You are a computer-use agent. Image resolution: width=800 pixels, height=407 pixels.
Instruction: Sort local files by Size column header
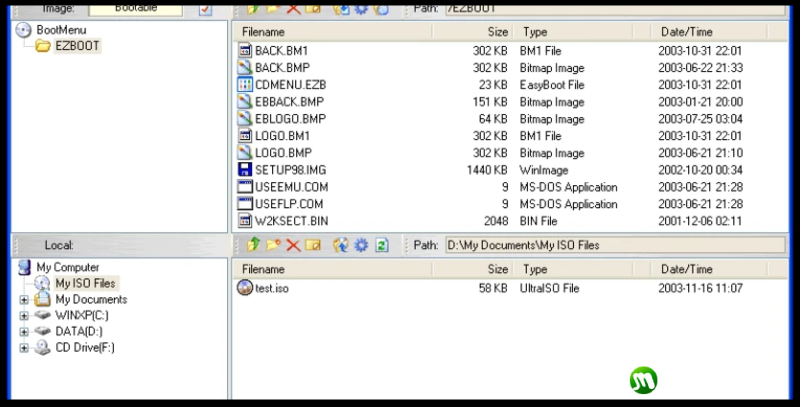pyautogui.click(x=472, y=269)
